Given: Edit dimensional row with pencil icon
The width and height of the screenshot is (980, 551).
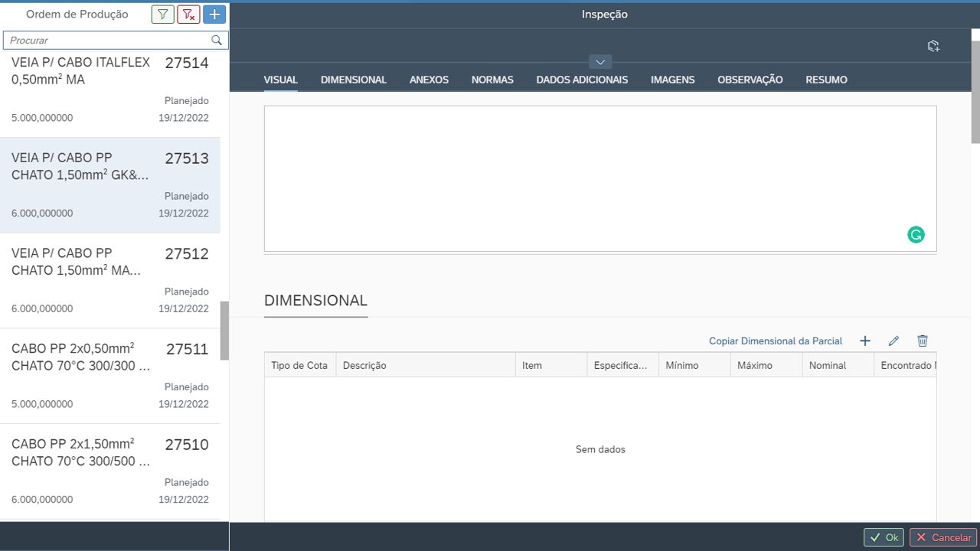Looking at the screenshot, I should pyautogui.click(x=893, y=341).
